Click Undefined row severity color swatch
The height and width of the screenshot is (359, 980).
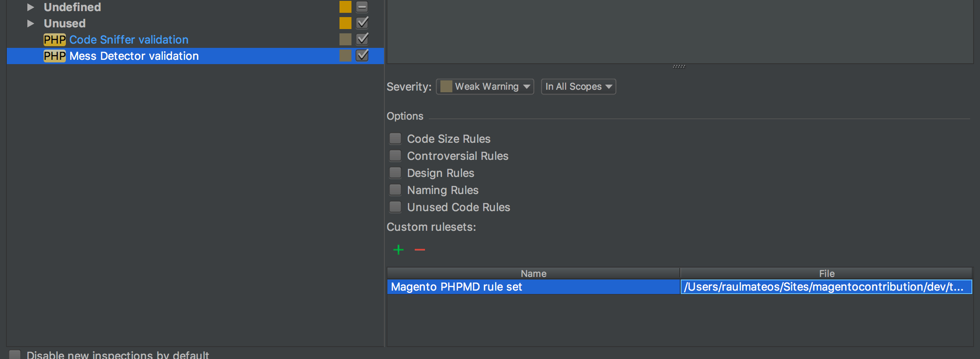coord(345,7)
